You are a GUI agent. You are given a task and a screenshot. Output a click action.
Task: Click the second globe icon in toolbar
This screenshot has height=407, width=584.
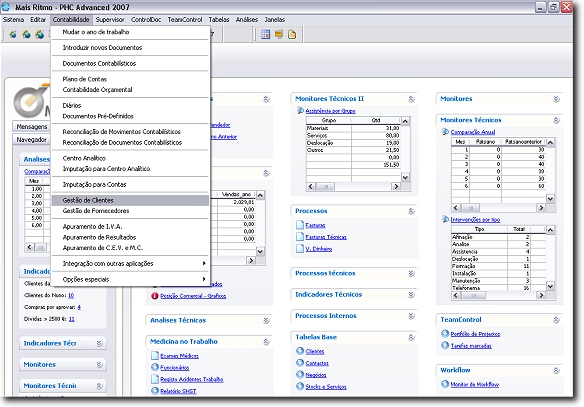pyautogui.click(x=26, y=35)
